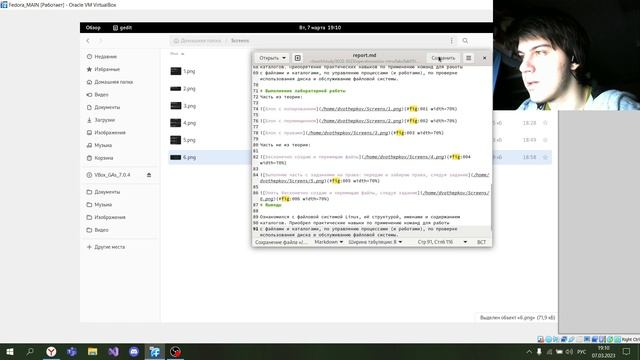
Task: Open Microsoft Teams from the taskbar
Action: tap(72, 351)
